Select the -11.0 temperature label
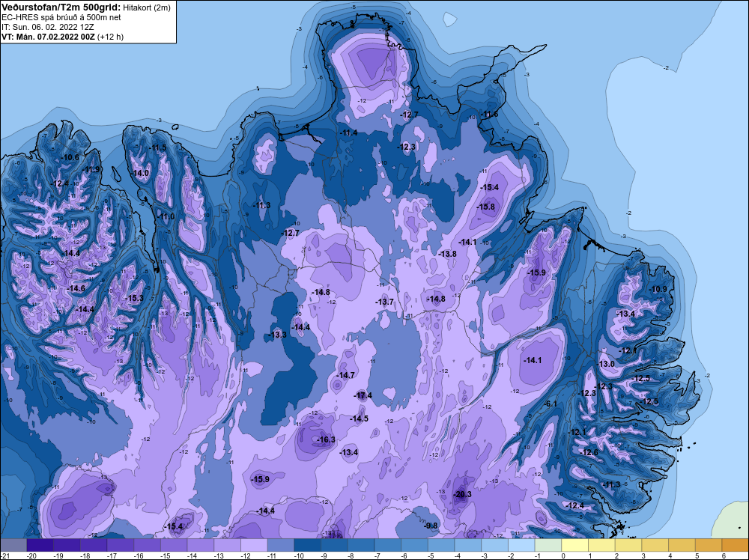Image resolution: width=749 pixels, height=560 pixels. pos(166,216)
